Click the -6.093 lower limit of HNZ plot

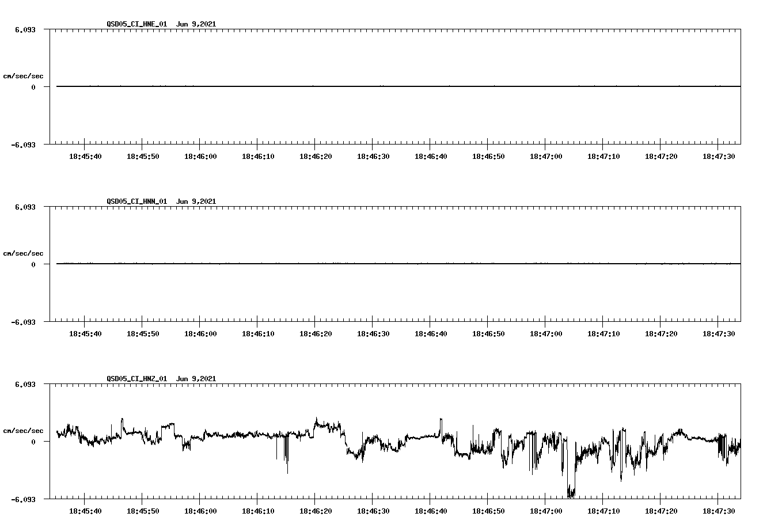[x=24, y=500]
